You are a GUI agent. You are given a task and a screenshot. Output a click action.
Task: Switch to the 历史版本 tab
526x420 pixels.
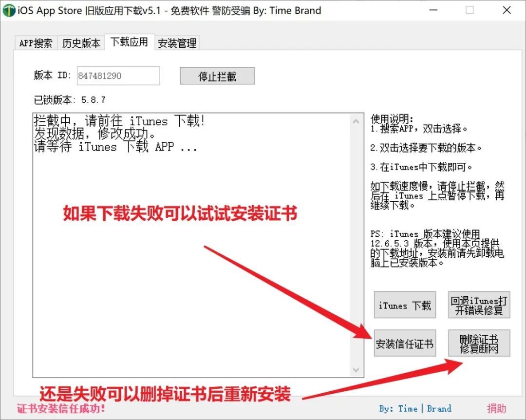81,43
